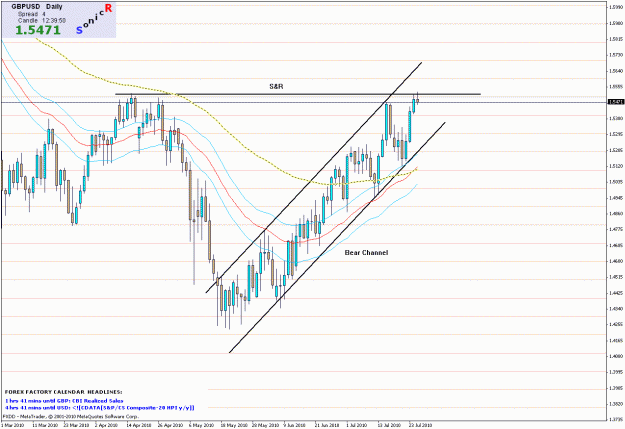Screen dimensions: 625x429
Task: Click the 1 Mar 2010 date label
Action: pos(12,425)
